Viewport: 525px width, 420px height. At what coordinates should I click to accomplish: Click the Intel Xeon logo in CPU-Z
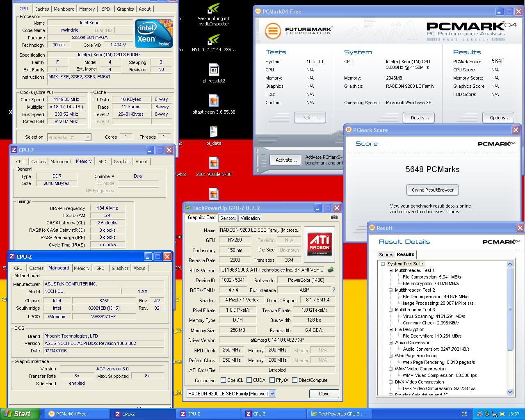point(154,34)
